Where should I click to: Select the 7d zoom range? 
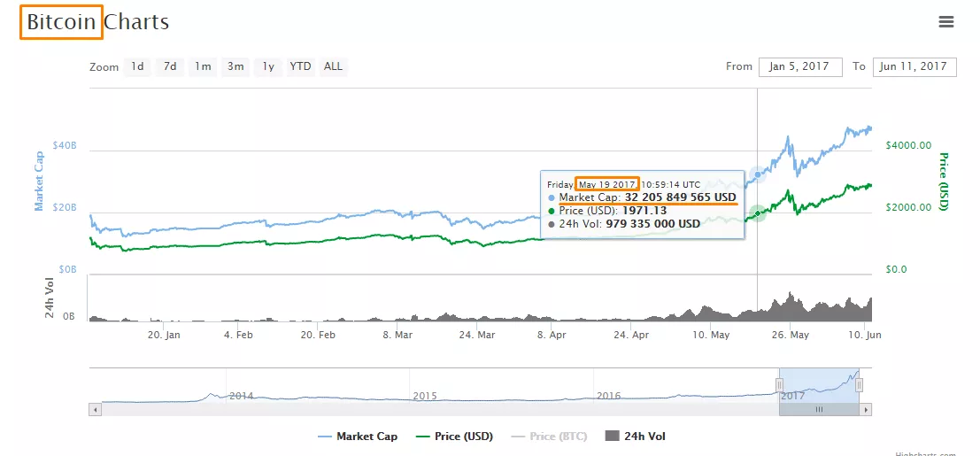point(170,66)
